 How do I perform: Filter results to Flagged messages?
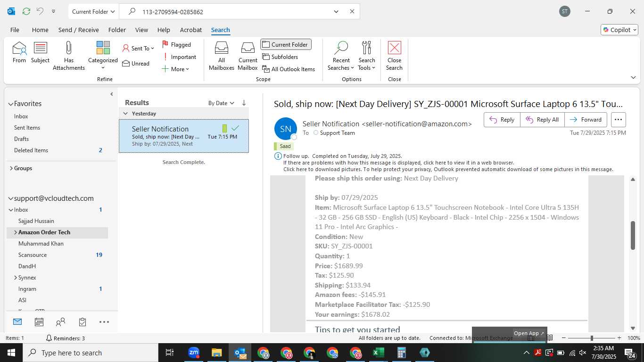click(177, 44)
